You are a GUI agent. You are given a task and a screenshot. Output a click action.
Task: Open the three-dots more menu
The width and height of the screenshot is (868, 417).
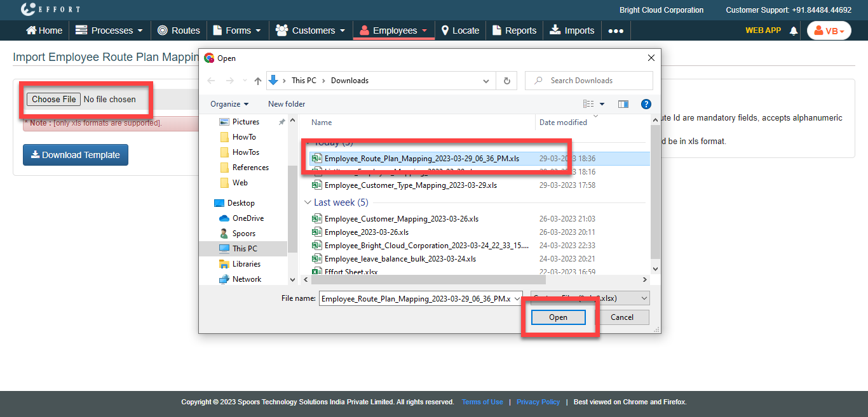(x=615, y=30)
